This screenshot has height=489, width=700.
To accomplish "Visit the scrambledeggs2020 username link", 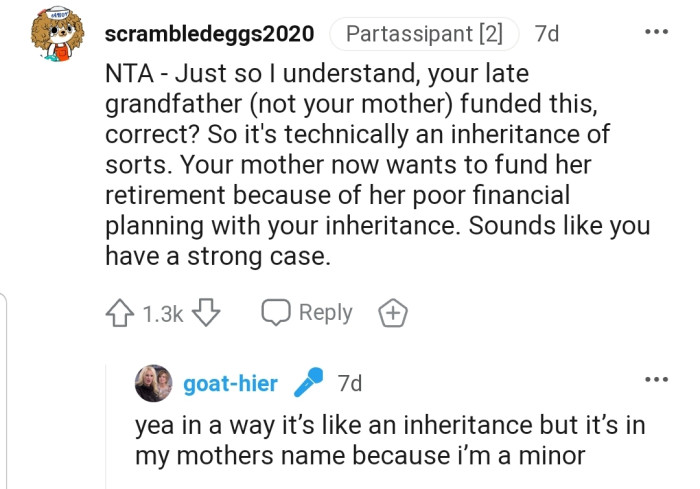I will coord(209,33).
